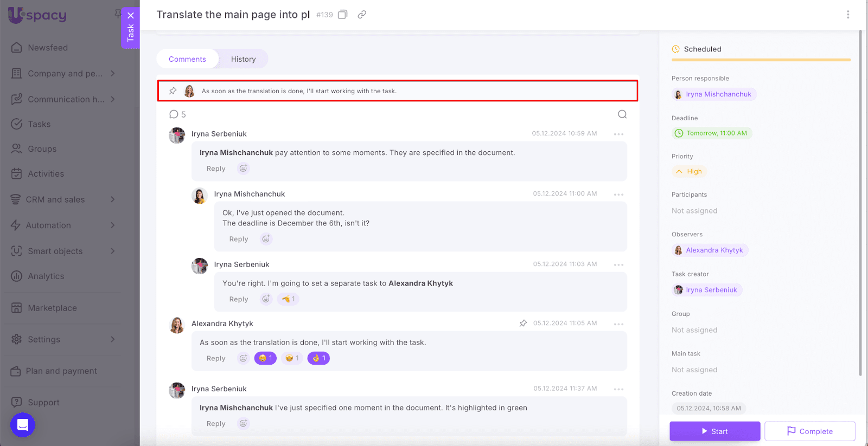Expand the CRM and sales menu
The height and width of the screenshot is (446, 868).
click(x=112, y=199)
